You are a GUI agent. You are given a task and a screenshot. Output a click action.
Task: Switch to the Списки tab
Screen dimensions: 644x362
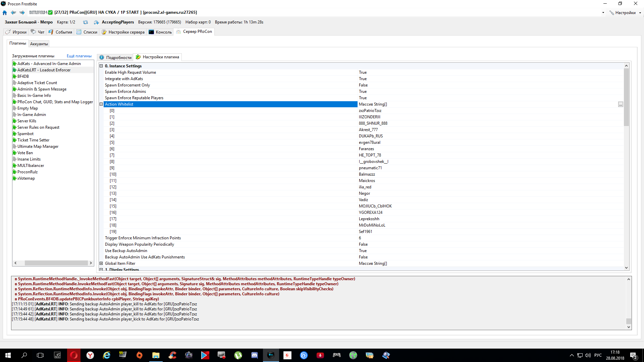(x=87, y=32)
